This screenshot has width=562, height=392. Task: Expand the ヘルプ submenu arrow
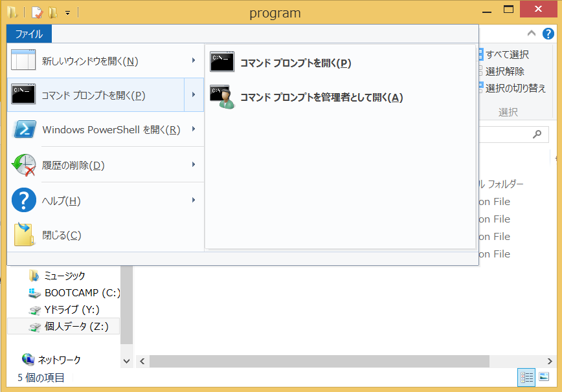194,200
